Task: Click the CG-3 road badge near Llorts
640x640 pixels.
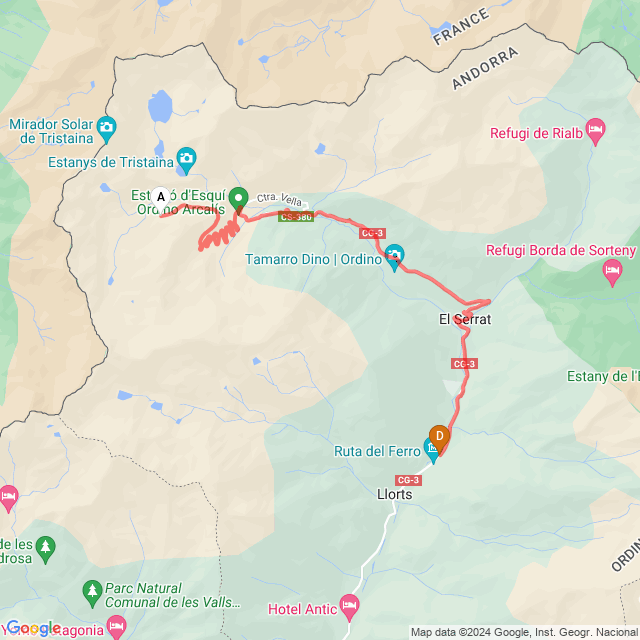Action: click(x=408, y=480)
